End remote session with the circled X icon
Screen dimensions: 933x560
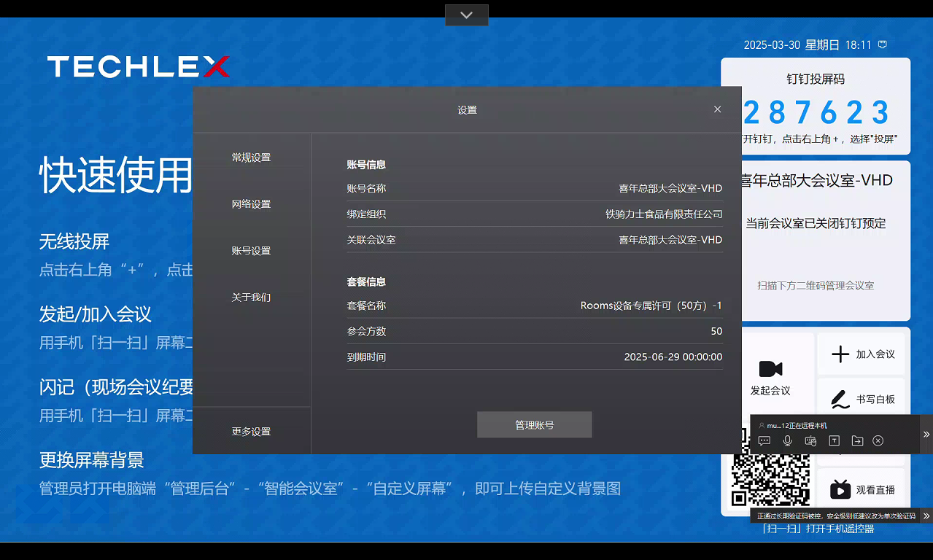pyautogui.click(x=878, y=440)
